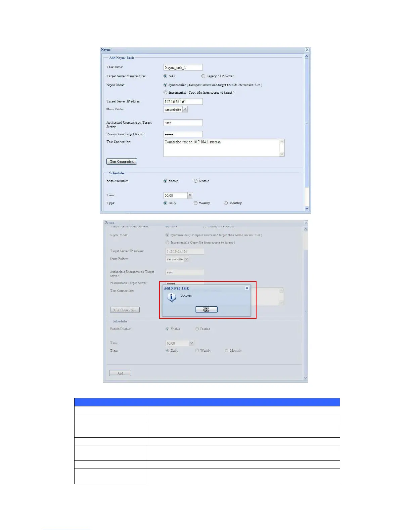Viewport: 411px width, 532px height.
Task: Open the dimmed window's Share Folder dropdown
Action: click(x=187, y=259)
